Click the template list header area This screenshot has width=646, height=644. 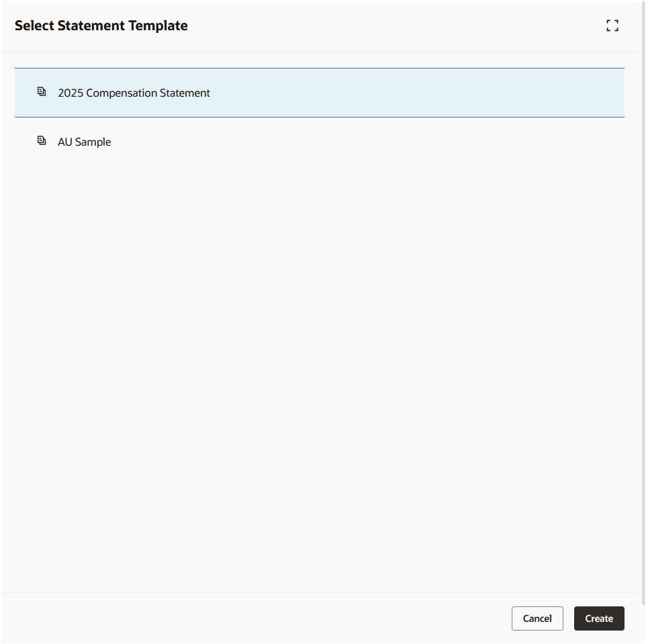319,67
